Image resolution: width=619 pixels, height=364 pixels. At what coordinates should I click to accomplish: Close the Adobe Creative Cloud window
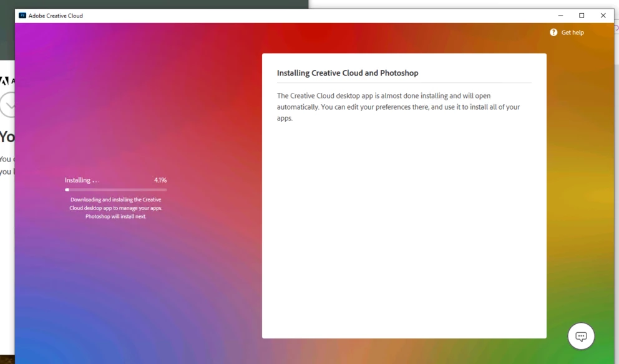click(x=603, y=16)
